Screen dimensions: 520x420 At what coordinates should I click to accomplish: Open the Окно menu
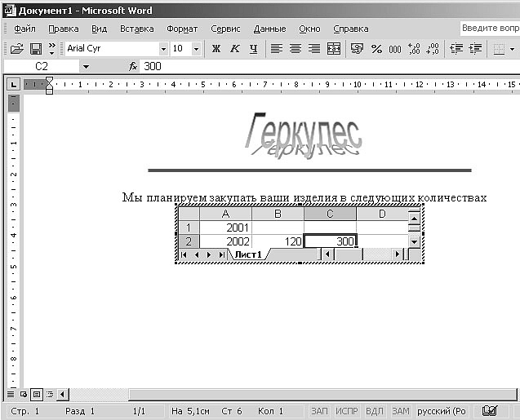click(309, 29)
